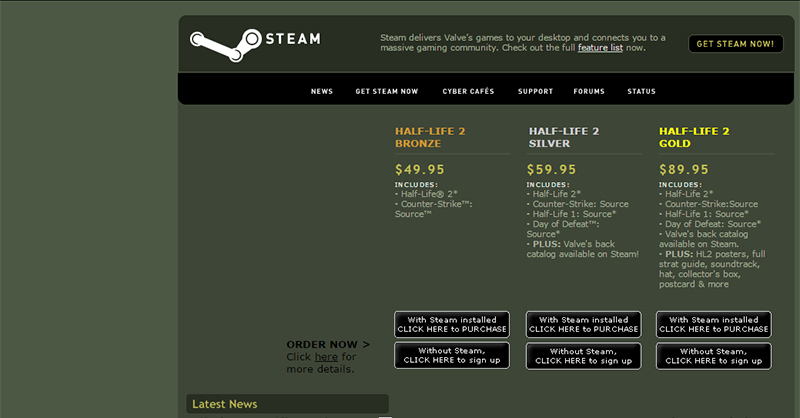Select Get Steam Now in navigation bar
Viewport: 800px width, 418px height.
point(387,92)
